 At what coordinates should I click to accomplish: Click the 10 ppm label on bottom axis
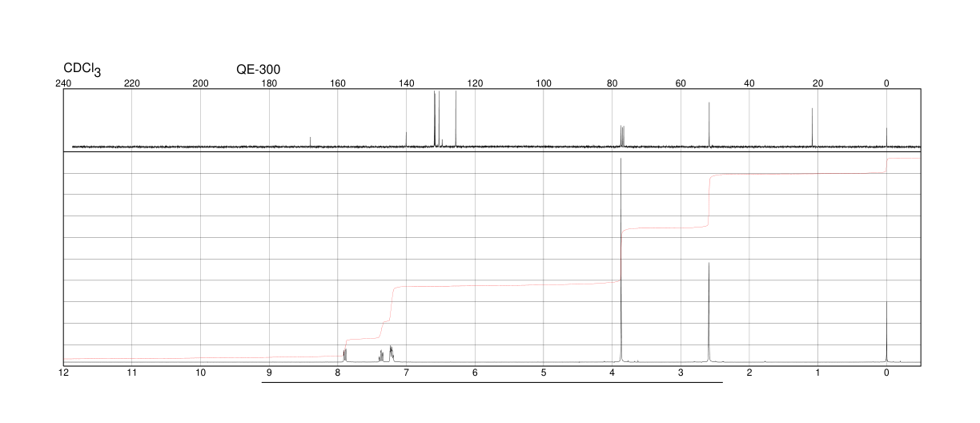(201, 373)
